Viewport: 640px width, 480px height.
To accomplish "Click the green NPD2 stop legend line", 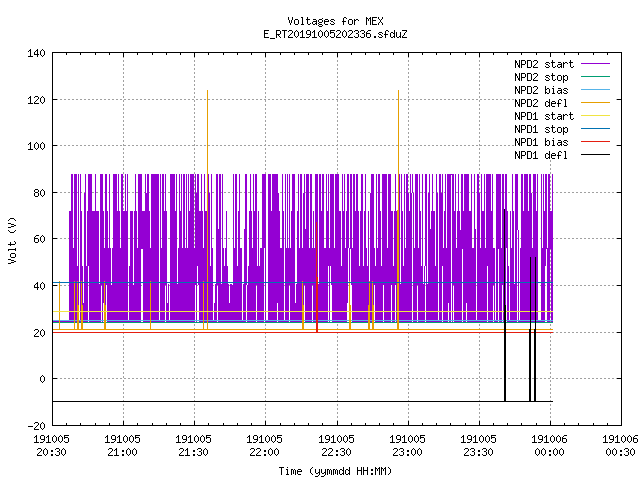I will 595,76.
